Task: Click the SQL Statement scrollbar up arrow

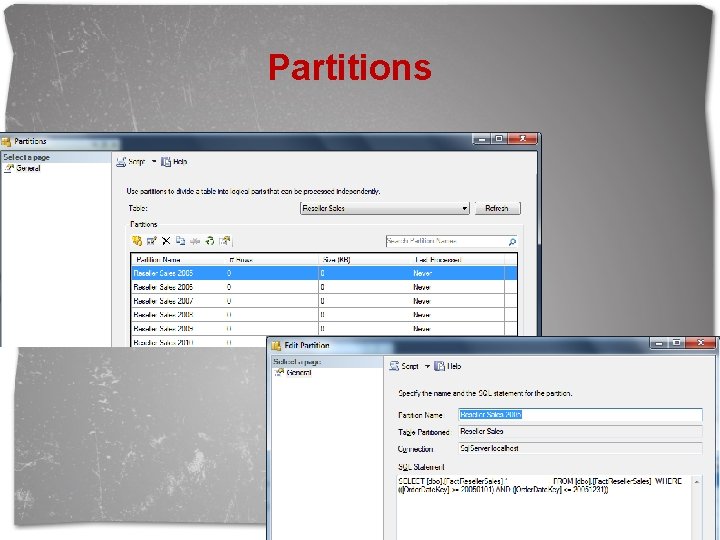Action: pyautogui.click(x=697, y=482)
